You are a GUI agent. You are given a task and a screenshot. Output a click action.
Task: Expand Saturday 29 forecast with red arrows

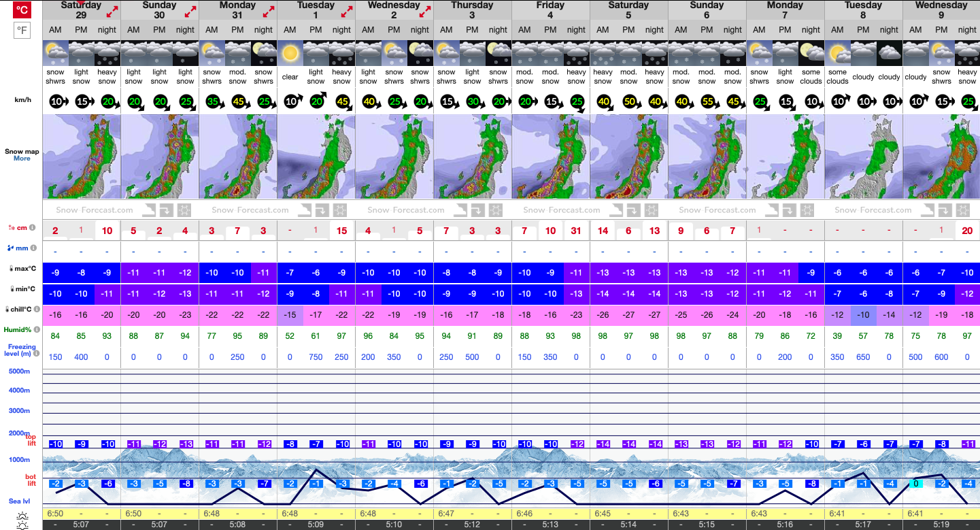112,12
